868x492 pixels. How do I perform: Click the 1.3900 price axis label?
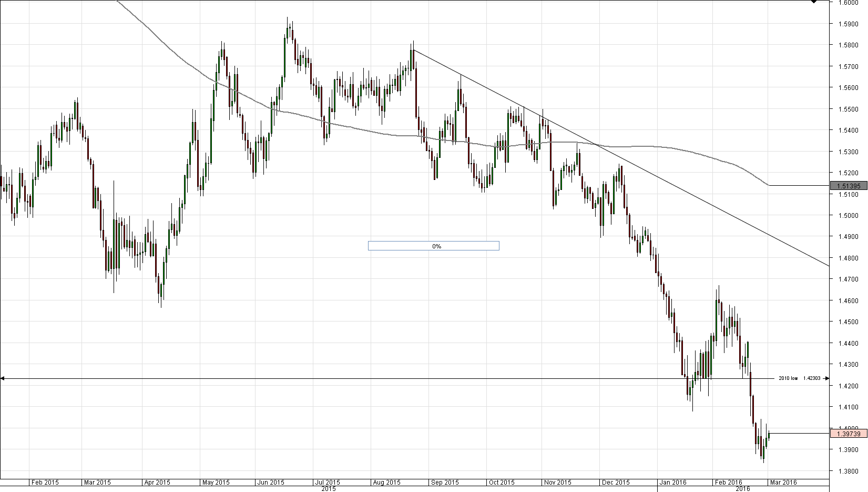(x=849, y=449)
